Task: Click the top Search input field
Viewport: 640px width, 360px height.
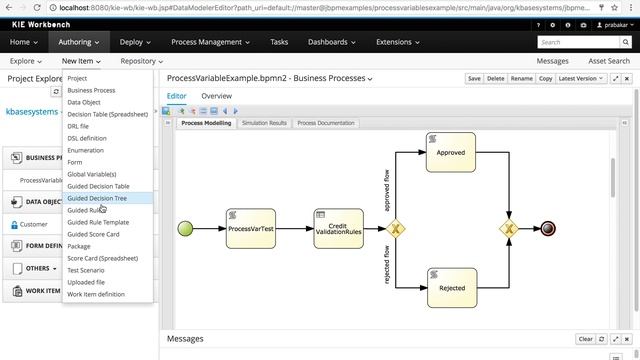Action: 578,42
